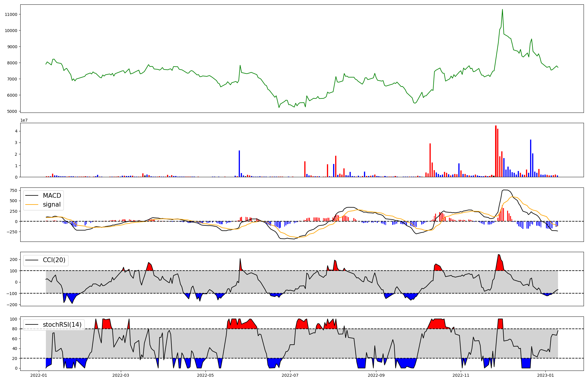Image resolution: width=588 pixels, height=382 pixels.
Task: Click the MACD legend label
Action: pos(52,196)
